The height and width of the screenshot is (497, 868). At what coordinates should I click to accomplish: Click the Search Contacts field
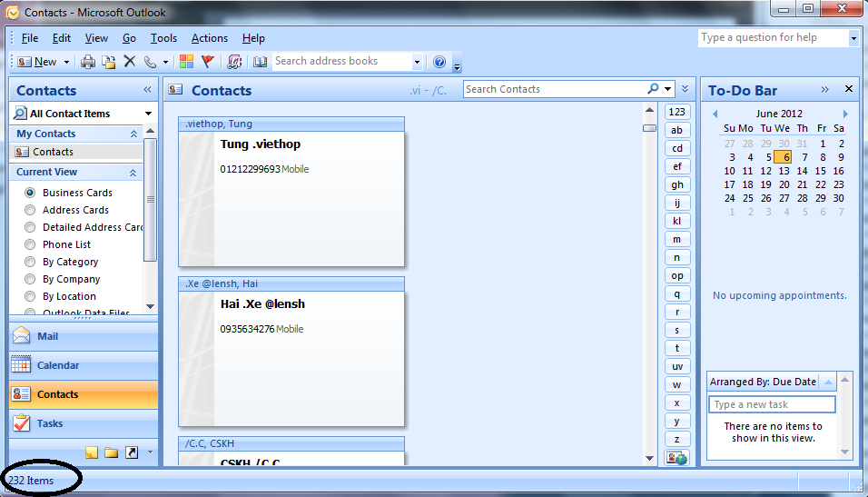coord(554,89)
